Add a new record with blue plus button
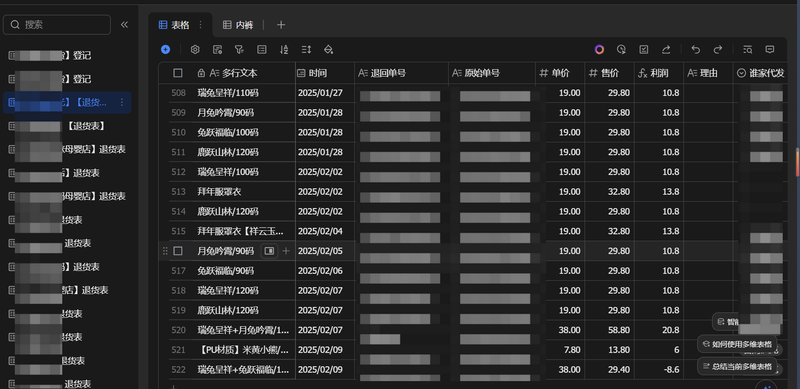 pyautogui.click(x=165, y=50)
